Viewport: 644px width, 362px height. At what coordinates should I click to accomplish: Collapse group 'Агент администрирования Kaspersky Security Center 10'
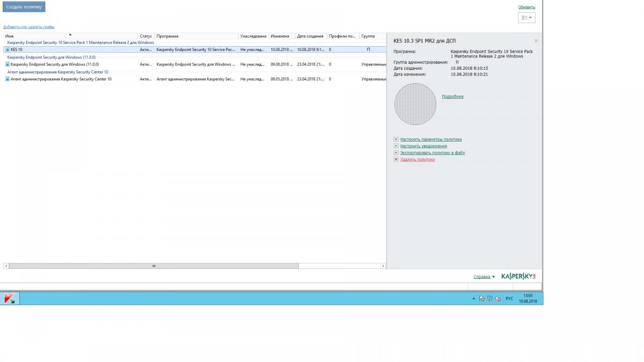coord(57,72)
